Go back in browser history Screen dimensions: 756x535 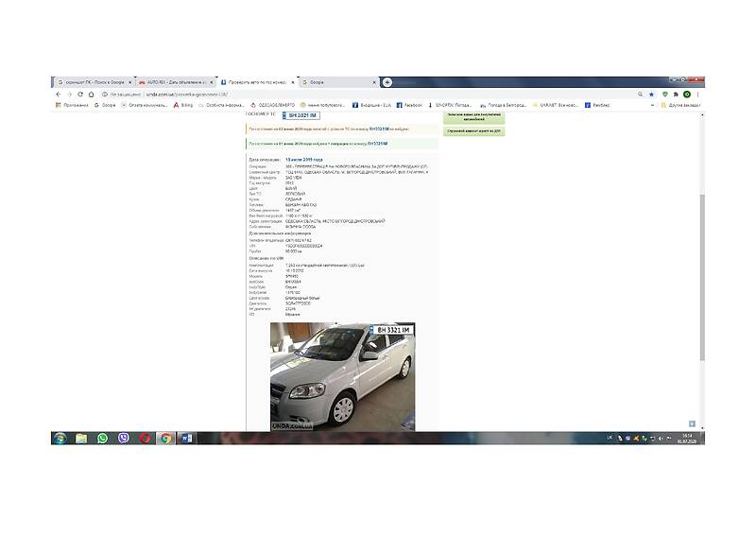(x=59, y=95)
